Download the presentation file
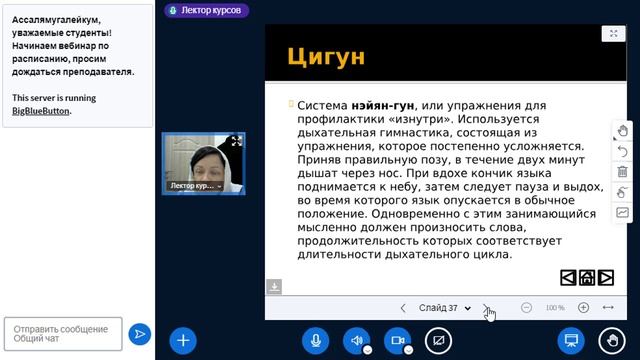This screenshot has width=640, height=360. click(x=274, y=287)
